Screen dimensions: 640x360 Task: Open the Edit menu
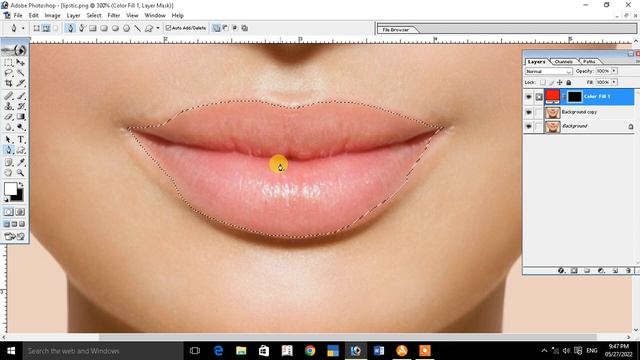(x=33, y=16)
